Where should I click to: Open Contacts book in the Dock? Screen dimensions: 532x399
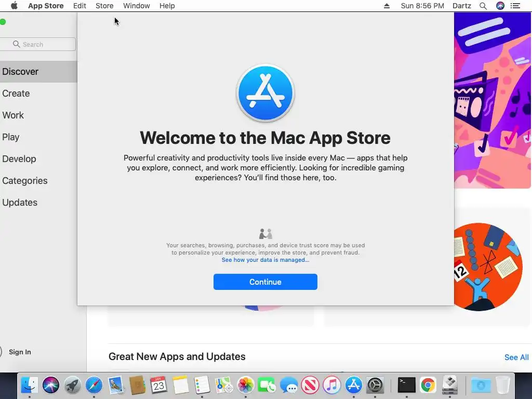tap(137, 385)
